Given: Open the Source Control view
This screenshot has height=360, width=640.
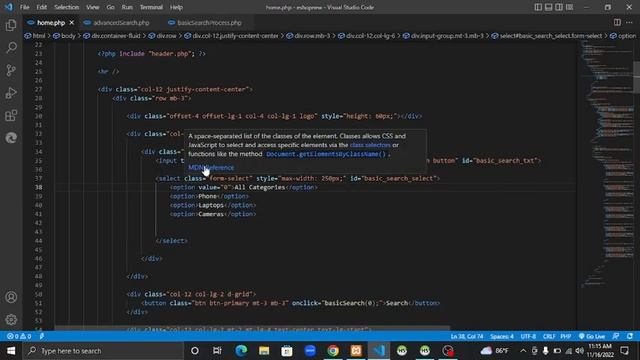Looking at the screenshot, I should point(11,70).
